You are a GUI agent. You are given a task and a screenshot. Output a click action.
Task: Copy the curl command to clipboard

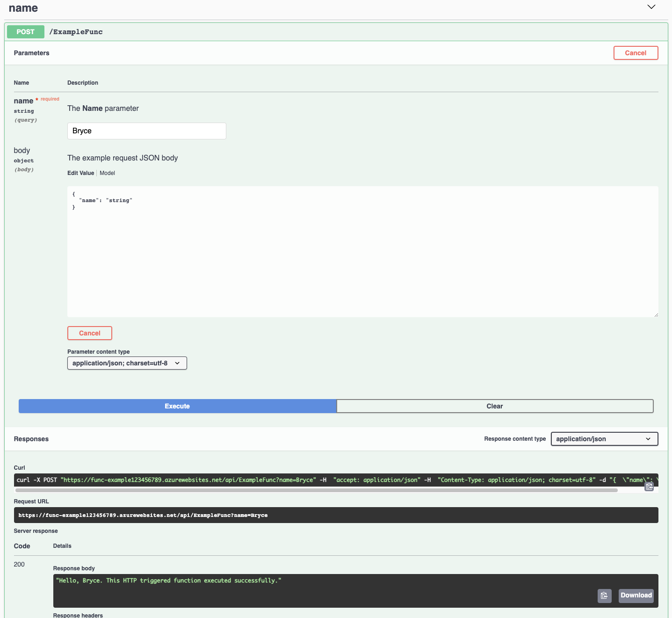coord(649,487)
